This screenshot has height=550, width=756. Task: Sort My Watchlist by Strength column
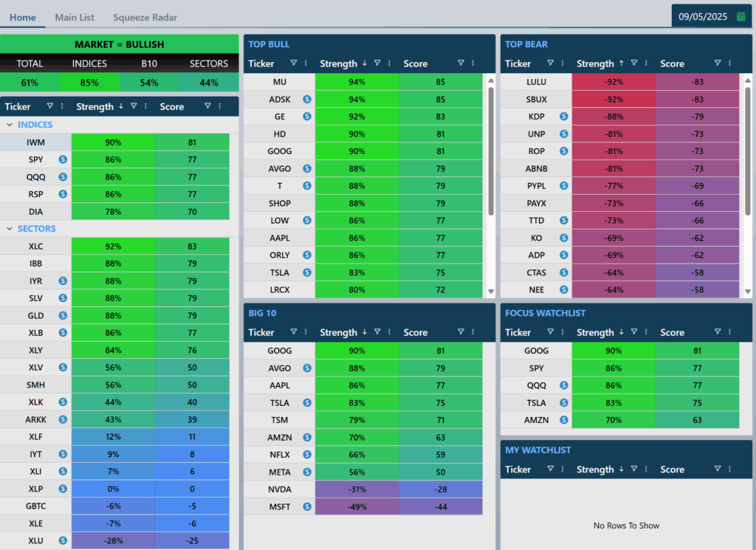pos(595,470)
